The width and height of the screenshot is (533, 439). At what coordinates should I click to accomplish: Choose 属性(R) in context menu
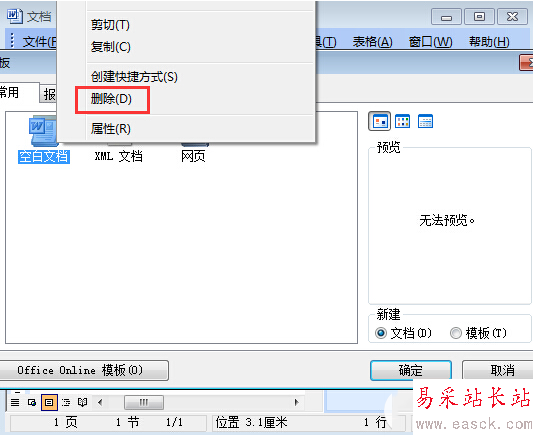click(x=185, y=129)
